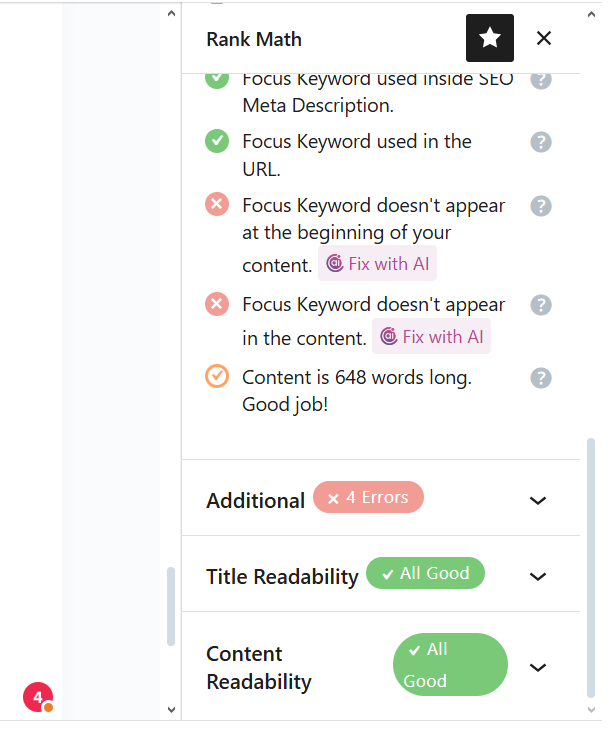Close the Rank Math sidebar panel
Viewport: 608px width, 755px height.
pyautogui.click(x=543, y=38)
